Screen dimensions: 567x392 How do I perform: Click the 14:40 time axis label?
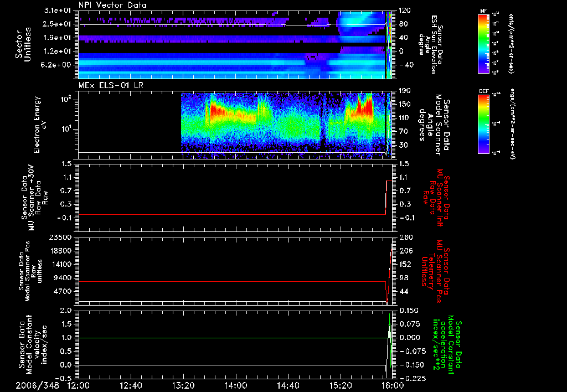pyautogui.click(x=287, y=384)
